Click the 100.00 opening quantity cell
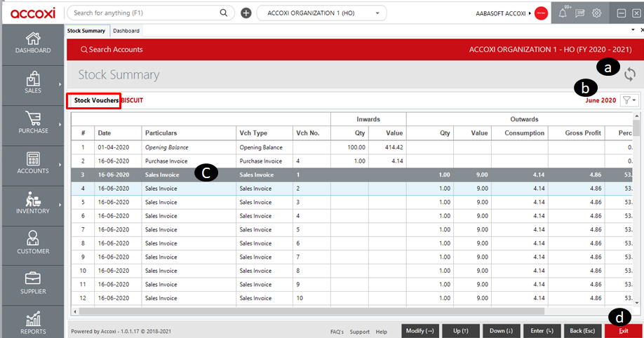Image resolution: width=644 pixels, height=338 pixels. pyautogui.click(x=350, y=147)
